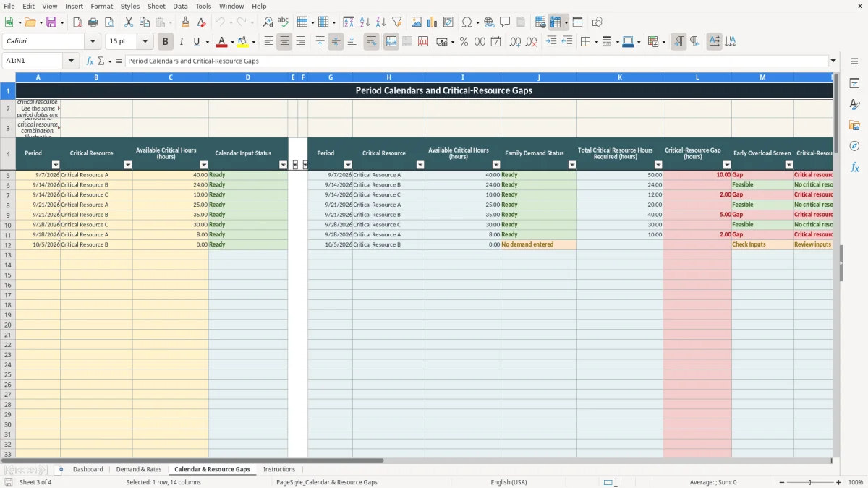Switch to the Dashboard sheet tab

(x=88, y=469)
